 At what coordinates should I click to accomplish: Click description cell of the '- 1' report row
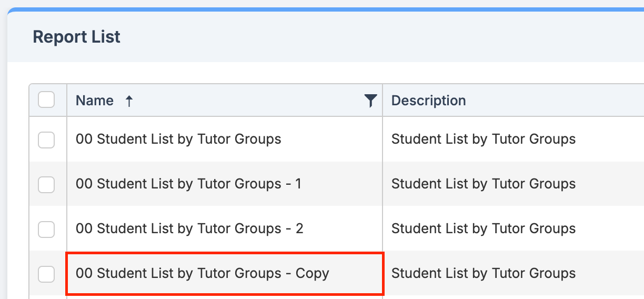[x=514, y=184]
